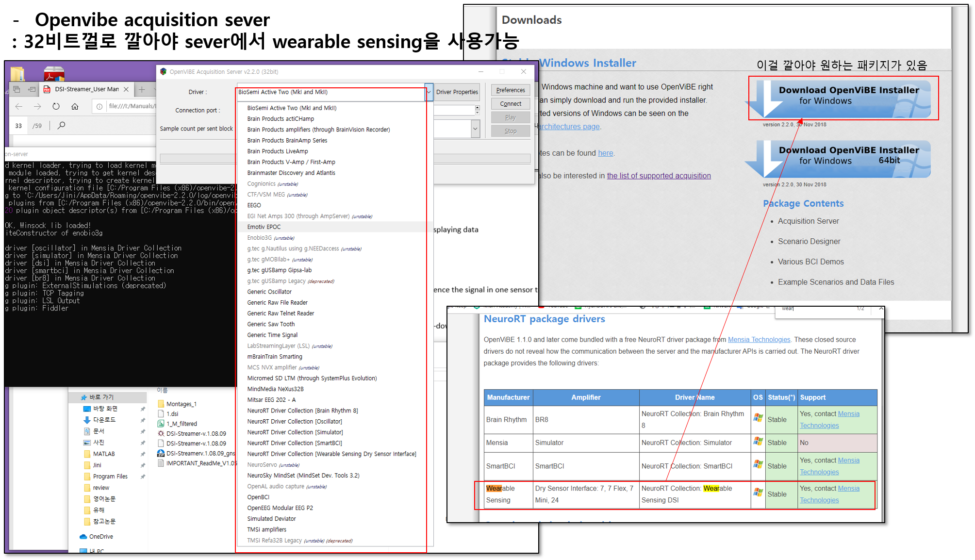Screen dimensions: 975x560
Task: Select Emotiv EPOC from the driver list
Action: pos(264,227)
